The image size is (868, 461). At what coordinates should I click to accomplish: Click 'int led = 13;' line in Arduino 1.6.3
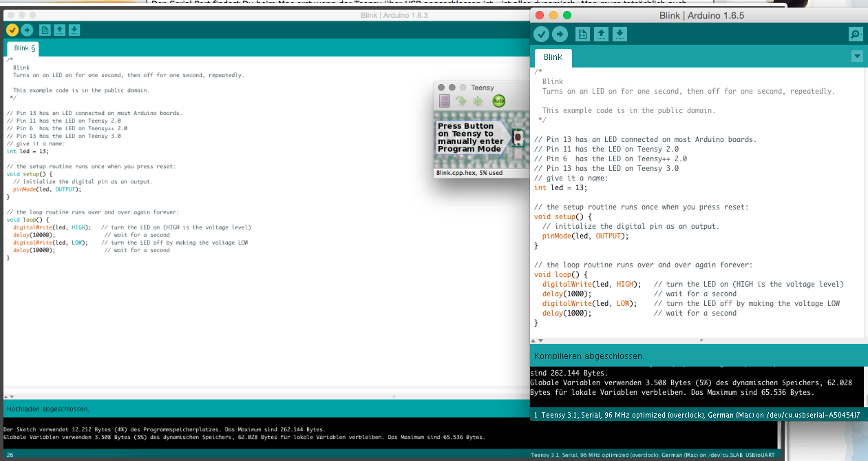click(x=28, y=151)
